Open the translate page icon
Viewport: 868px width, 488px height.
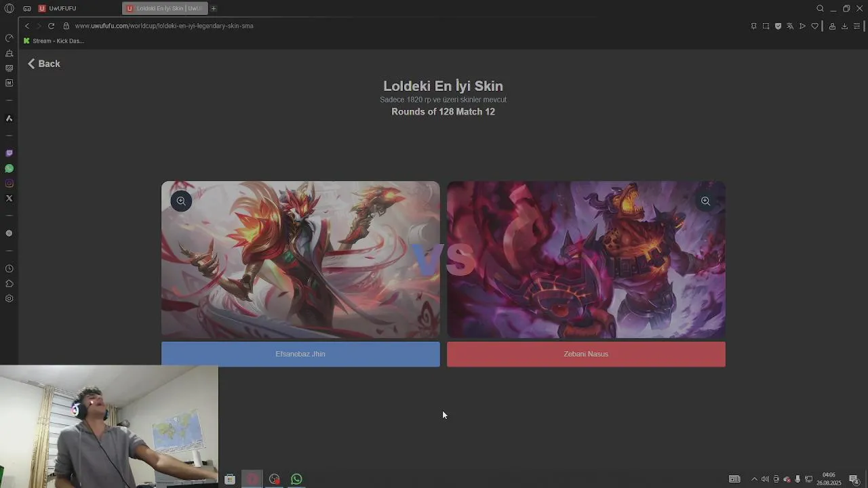[x=790, y=26]
